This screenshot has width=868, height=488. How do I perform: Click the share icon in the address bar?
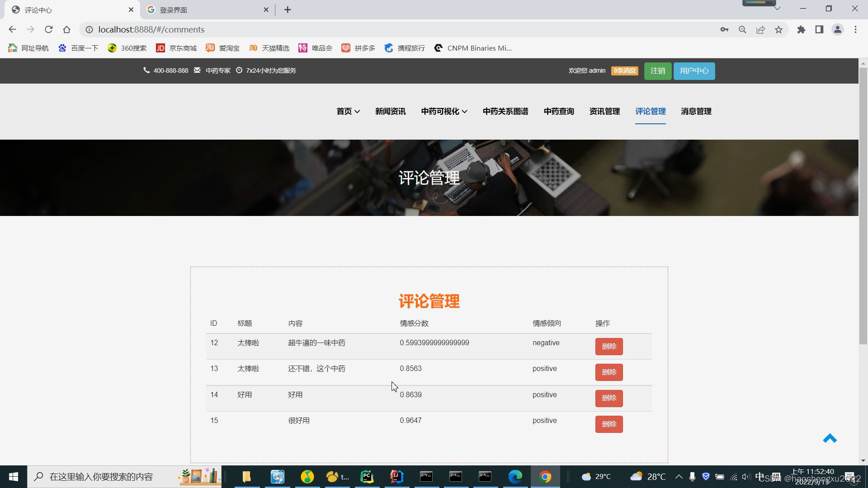pos(760,29)
